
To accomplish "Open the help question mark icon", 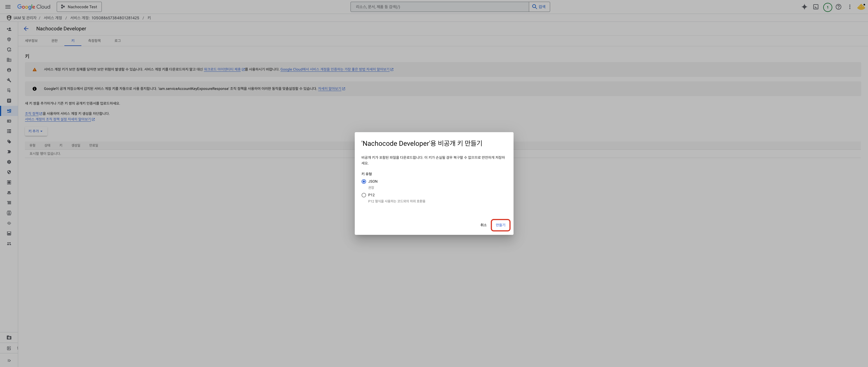I will 839,7.
